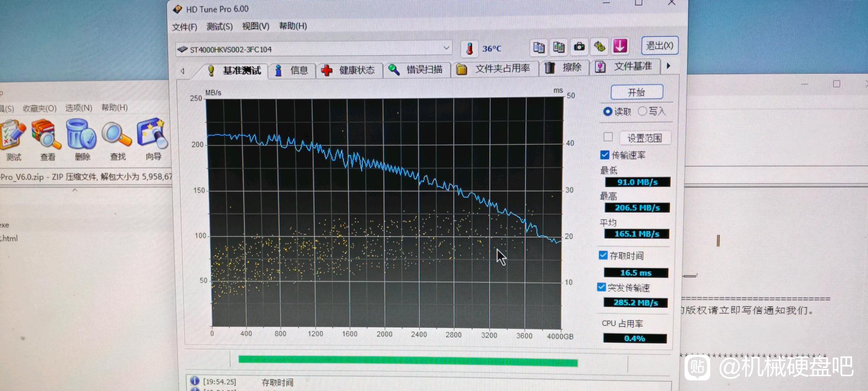This screenshot has width=868, height=391.
Task: Click the camera save screenshot icon
Action: click(x=579, y=46)
